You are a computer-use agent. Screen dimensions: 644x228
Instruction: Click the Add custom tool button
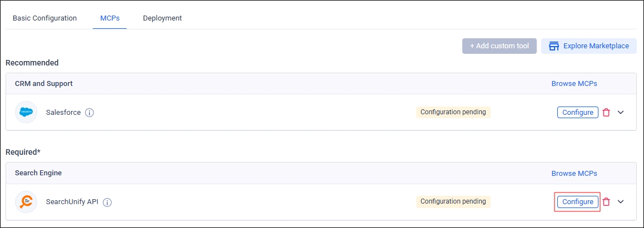(x=499, y=46)
